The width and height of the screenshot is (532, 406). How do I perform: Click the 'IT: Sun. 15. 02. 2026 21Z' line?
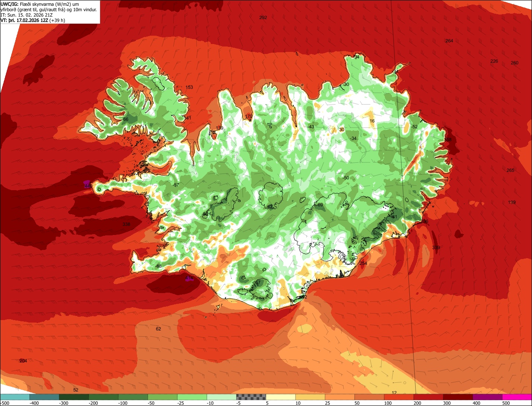pyautogui.click(x=27, y=15)
